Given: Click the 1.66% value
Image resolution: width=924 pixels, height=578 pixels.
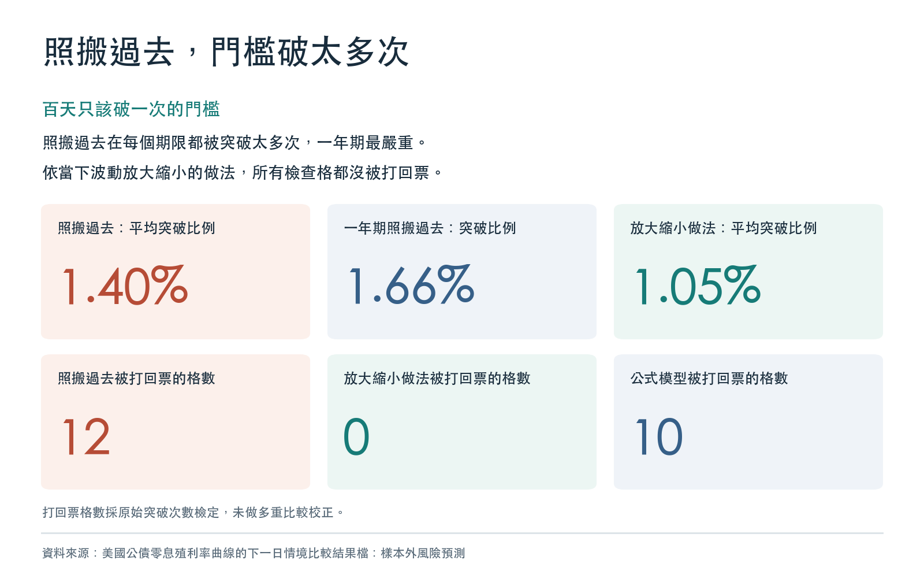Looking at the screenshot, I should pyautogui.click(x=411, y=285).
